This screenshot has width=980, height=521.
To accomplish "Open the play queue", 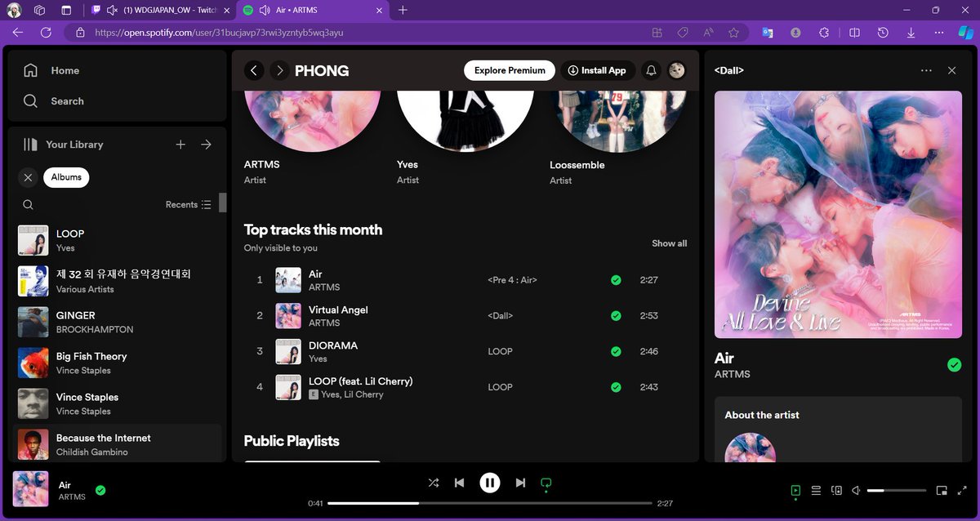I will 816,490.
